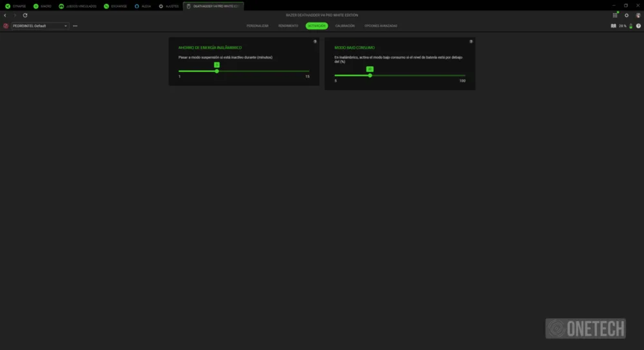Click the Synapse logo icon
Screen dimensions: 644x350
7,6
